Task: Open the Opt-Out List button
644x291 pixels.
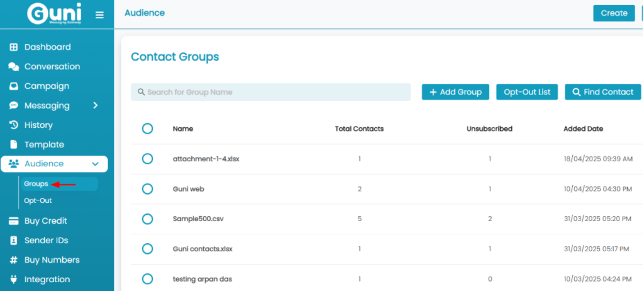Action: [x=527, y=92]
